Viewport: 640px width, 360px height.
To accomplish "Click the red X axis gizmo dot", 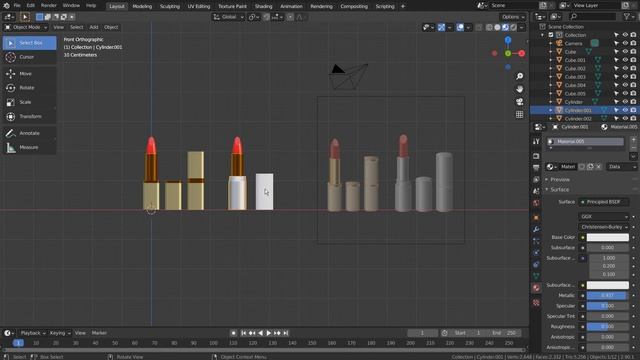I will pos(522,53).
